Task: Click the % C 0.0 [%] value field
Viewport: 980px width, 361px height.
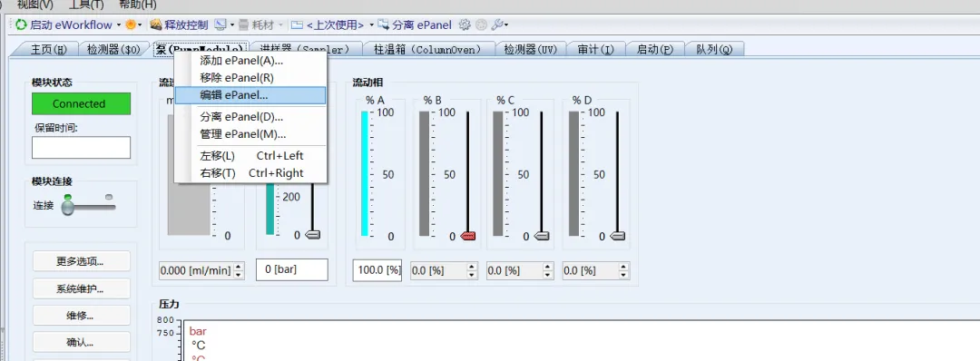Action: pos(514,270)
